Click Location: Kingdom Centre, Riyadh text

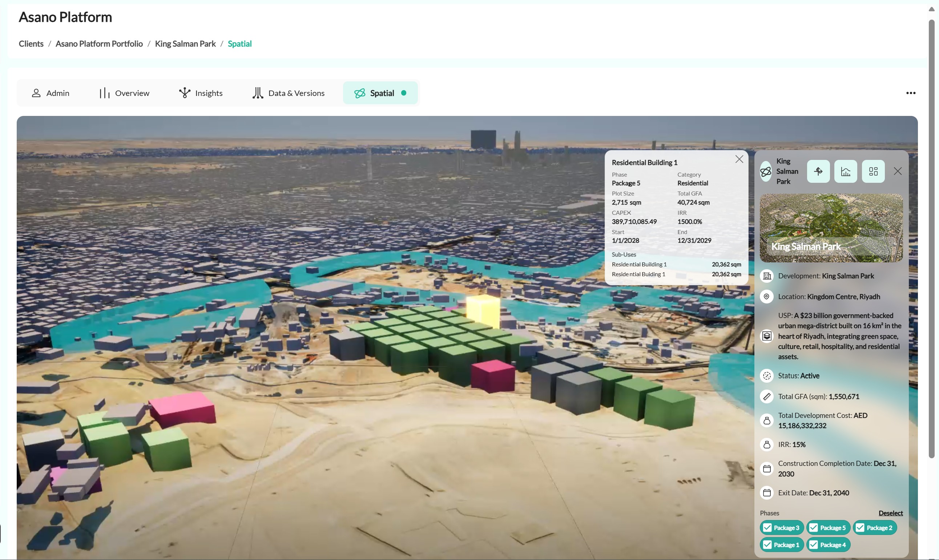click(829, 297)
